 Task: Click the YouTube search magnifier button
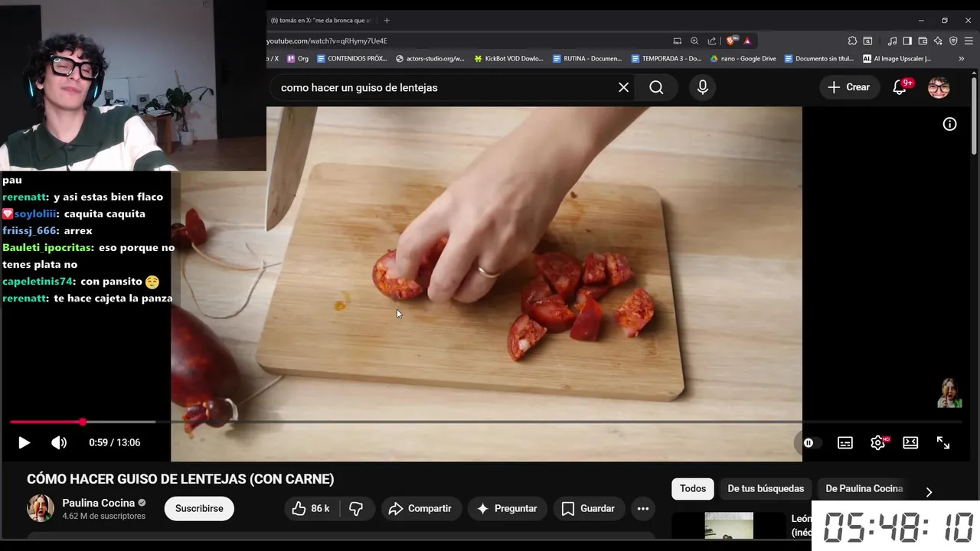point(656,87)
